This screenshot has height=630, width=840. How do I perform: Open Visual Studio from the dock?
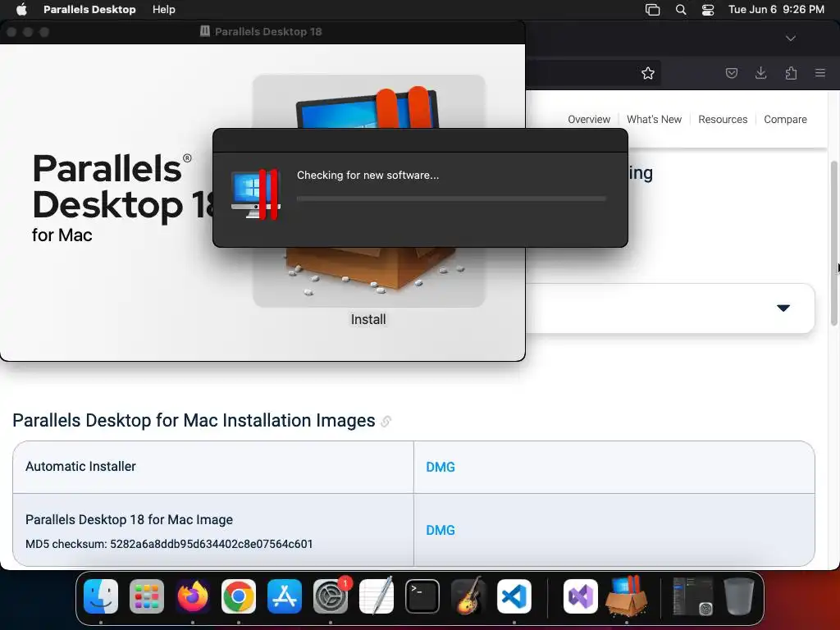[x=581, y=596]
